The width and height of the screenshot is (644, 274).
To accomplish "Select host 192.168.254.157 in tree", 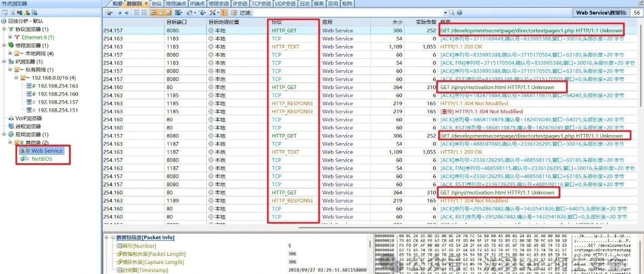I will pos(58,102).
